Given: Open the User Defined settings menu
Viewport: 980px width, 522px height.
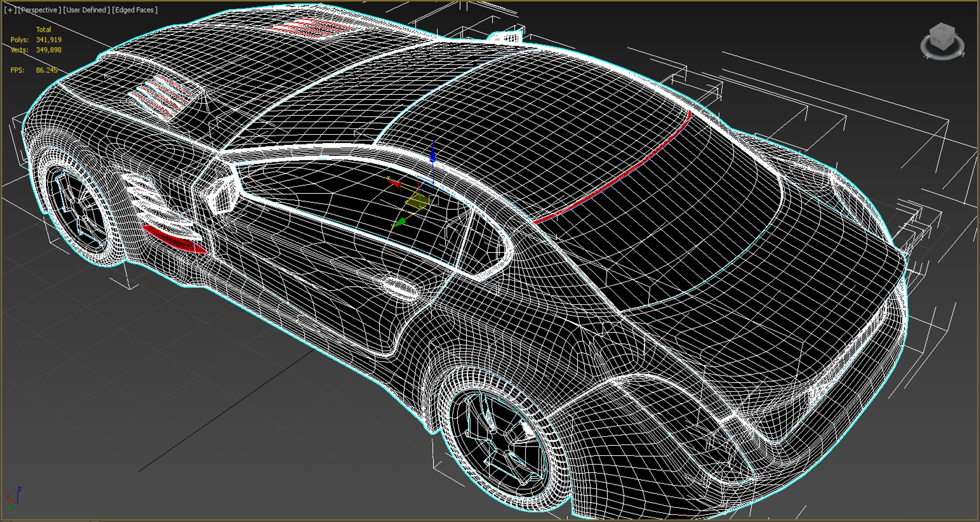Looking at the screenshot, I should pyautogui.click(x=86, y=10).
